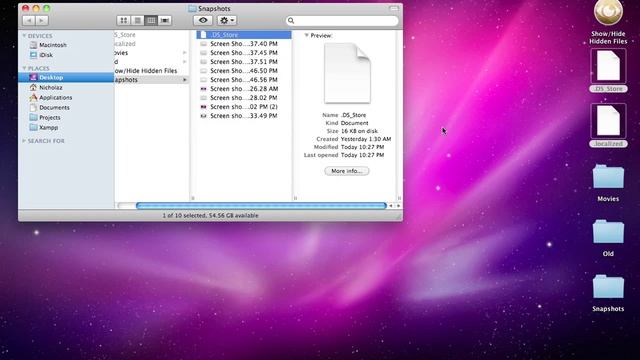Go forward with the Finder forward arrow
The height and width of the screenshot is (360, 640).
(42, 20)
